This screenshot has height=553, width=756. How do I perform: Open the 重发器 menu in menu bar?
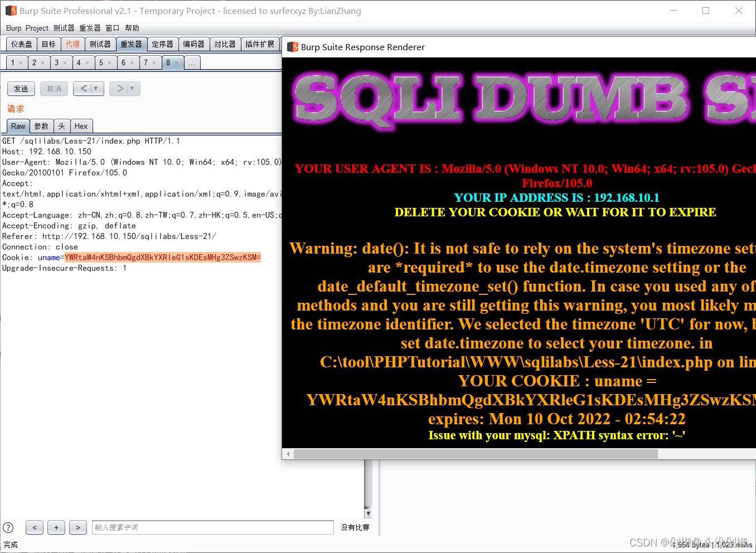pos(90,28)
